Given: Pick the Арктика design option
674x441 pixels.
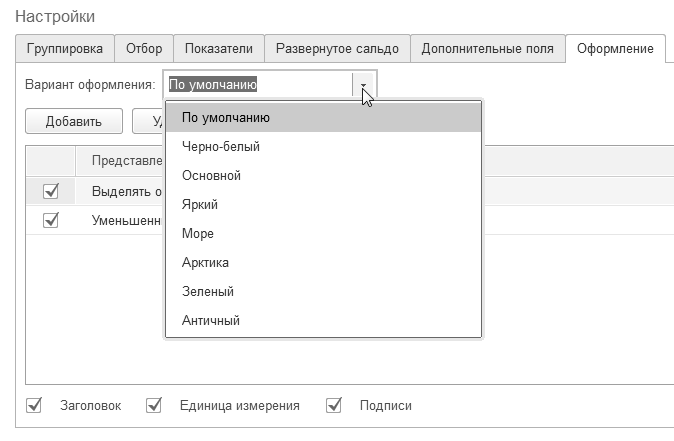Looking at the screenshot, I should coord(205,263).
